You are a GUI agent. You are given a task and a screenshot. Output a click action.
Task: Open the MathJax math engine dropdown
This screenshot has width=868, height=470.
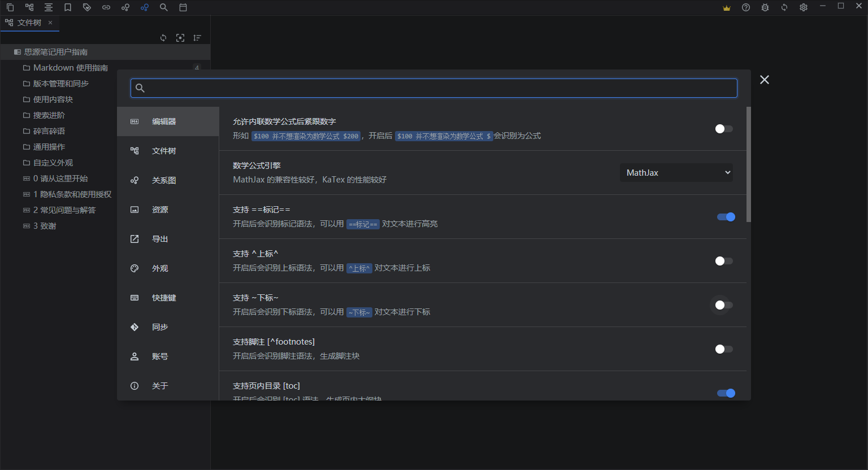(x=676, y=172)
